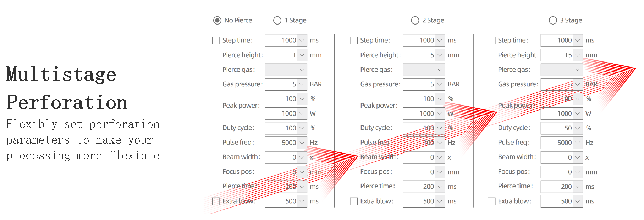
Task: Open Pierce time dropdown under 3 Stage
Action: tap(577, 187)
